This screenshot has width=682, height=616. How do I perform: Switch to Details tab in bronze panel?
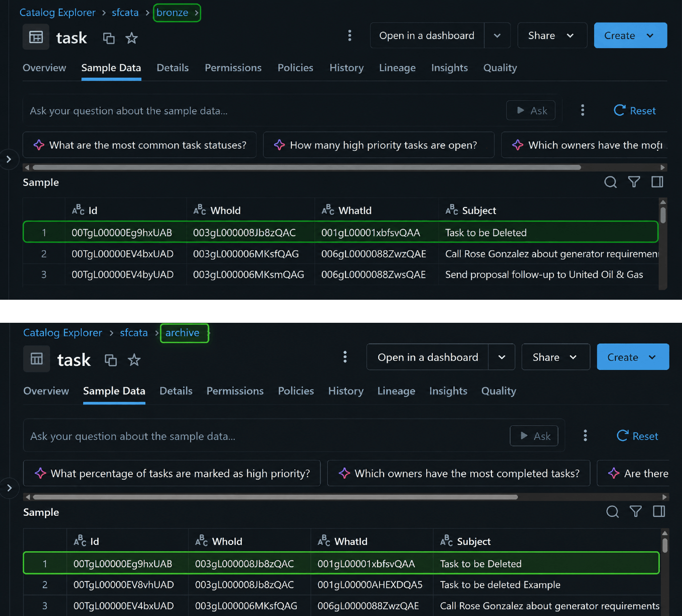[173, 68]
